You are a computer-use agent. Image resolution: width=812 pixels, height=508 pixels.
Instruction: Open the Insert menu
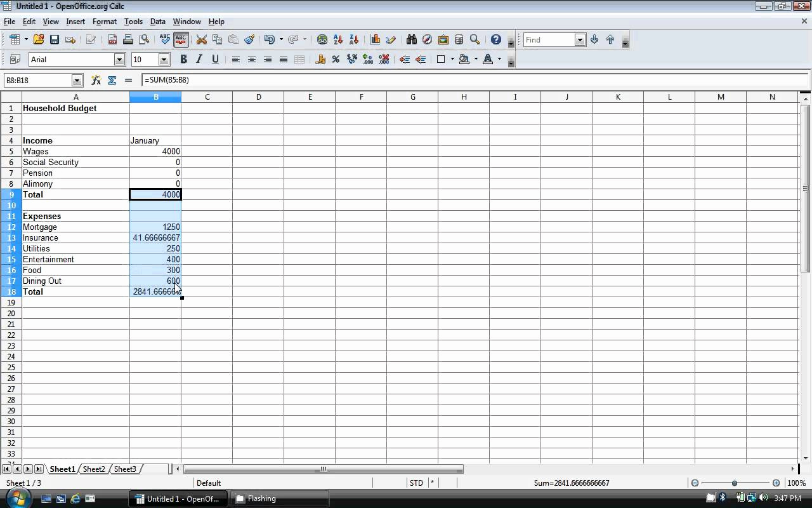(x=75, y=22)
